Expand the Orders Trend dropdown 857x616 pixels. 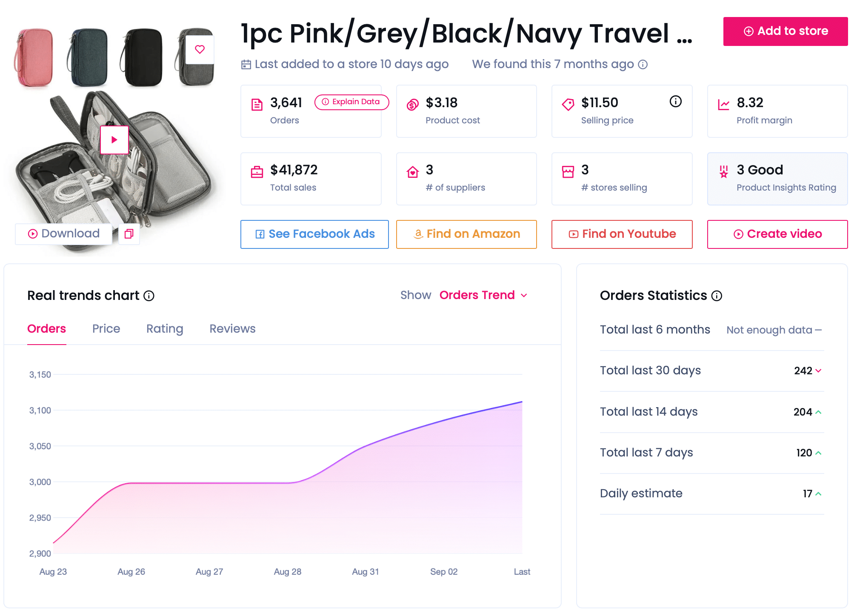coord(484,295)
